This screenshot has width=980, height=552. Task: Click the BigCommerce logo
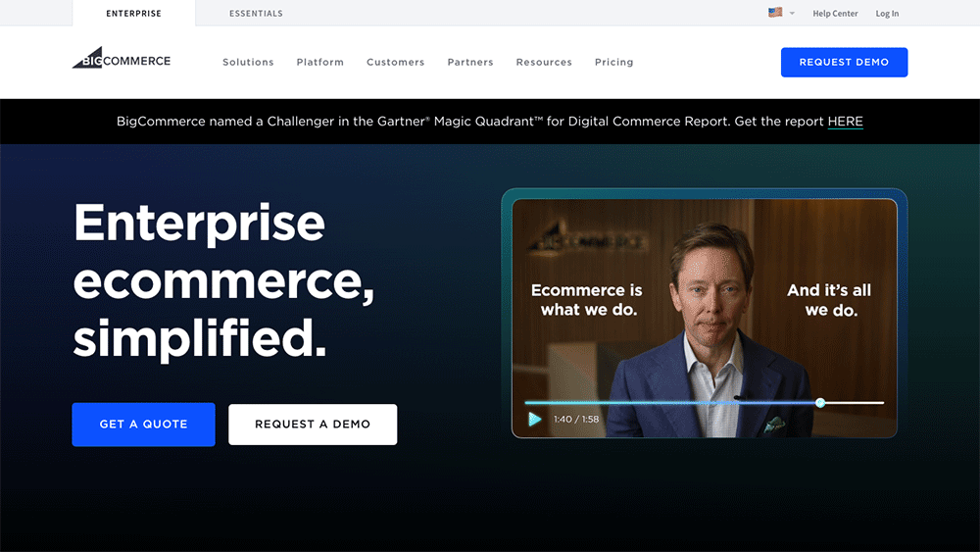[x=122, y=58]
